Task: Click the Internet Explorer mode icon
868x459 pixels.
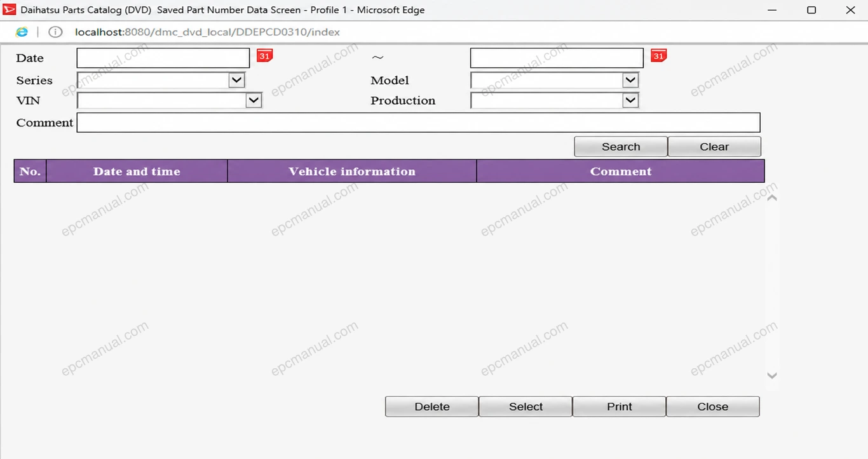Action: [x=22, y=32]
